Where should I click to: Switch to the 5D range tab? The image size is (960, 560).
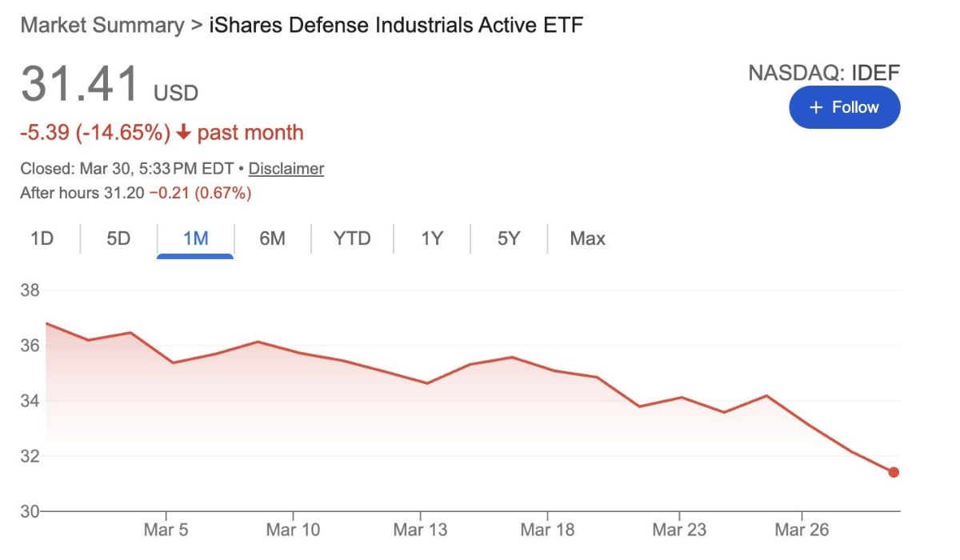tap(118, 238)
